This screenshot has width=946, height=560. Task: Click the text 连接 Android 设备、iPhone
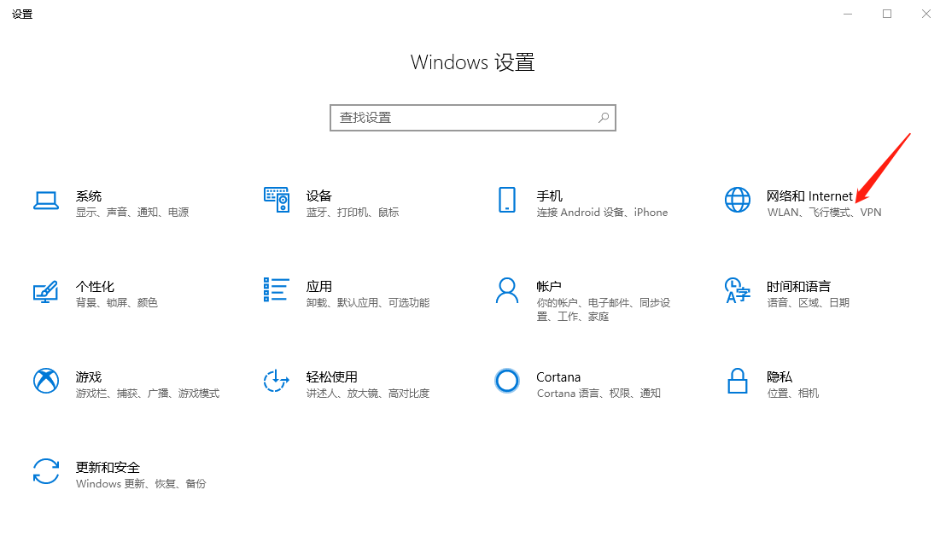click(x=602, y=213)
